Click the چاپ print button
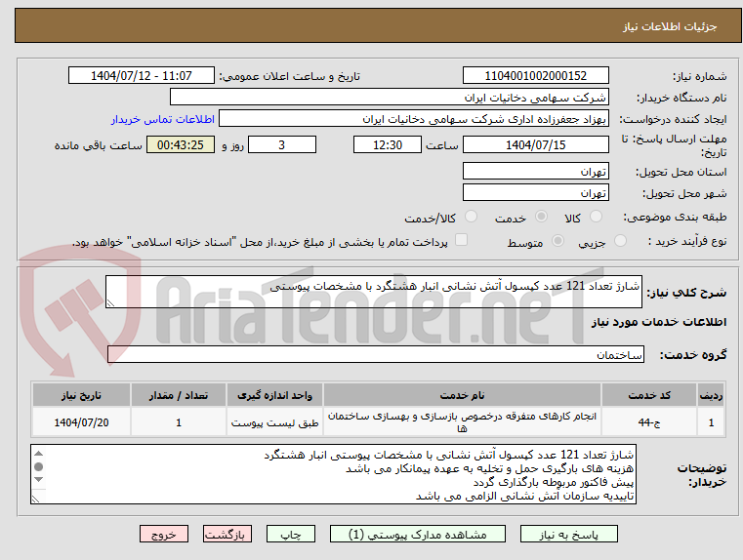This screenshot has height=560, width=743. click(x=291, y=534)
